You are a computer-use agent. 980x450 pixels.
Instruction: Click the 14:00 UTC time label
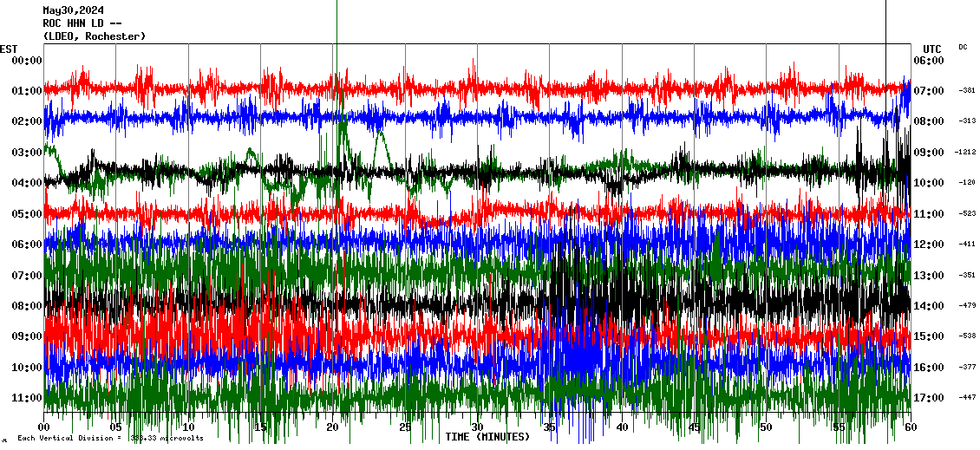pyautogui.click(x=928, y=306)
